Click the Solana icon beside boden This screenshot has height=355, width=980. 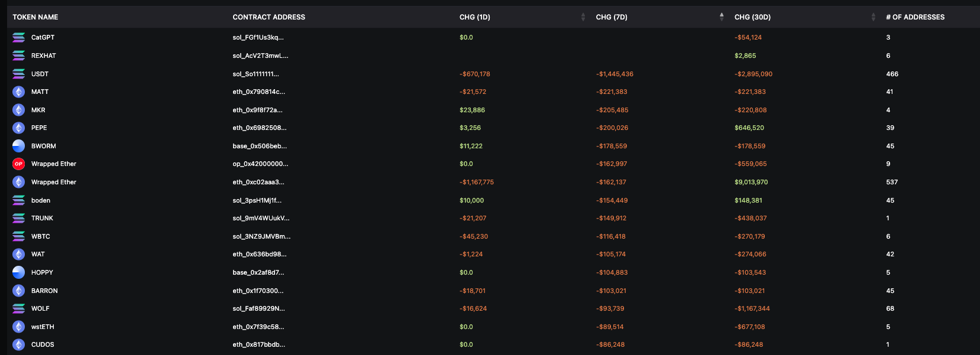[19, 200]
